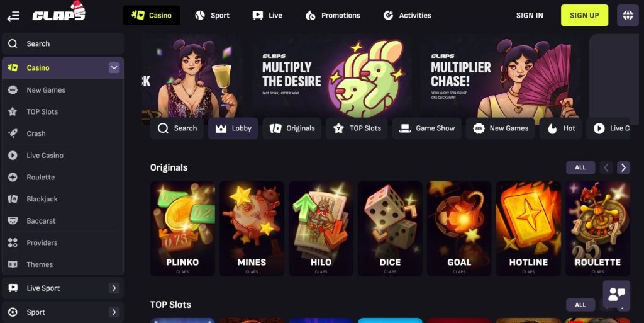Expand the Sport sidebar section

[114, 312]
